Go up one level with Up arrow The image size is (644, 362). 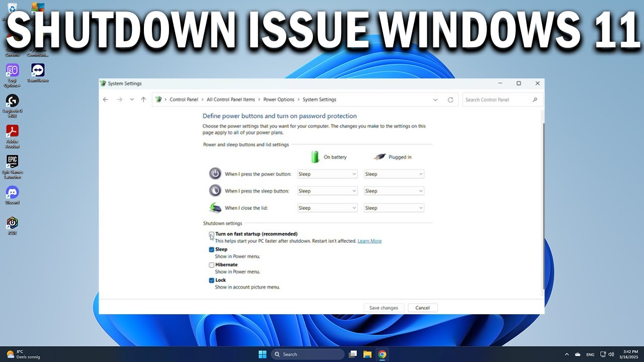click(143, 100)
